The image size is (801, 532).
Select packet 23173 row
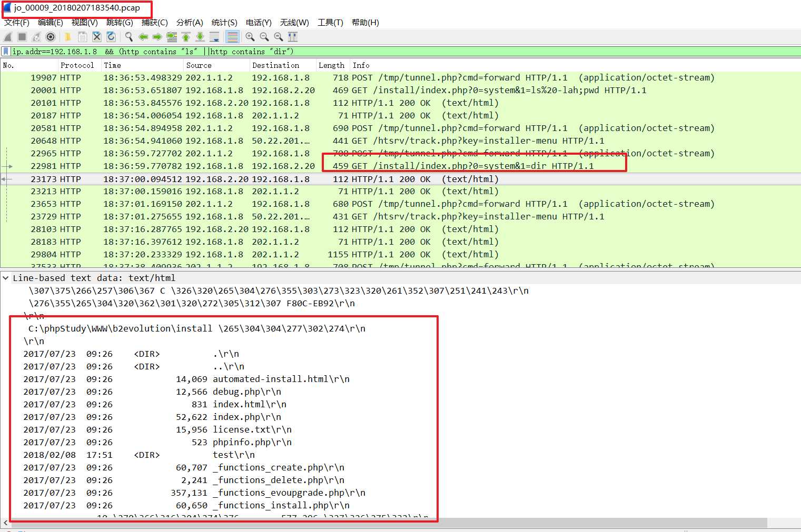pyautogui.click(x=400, y=179)
